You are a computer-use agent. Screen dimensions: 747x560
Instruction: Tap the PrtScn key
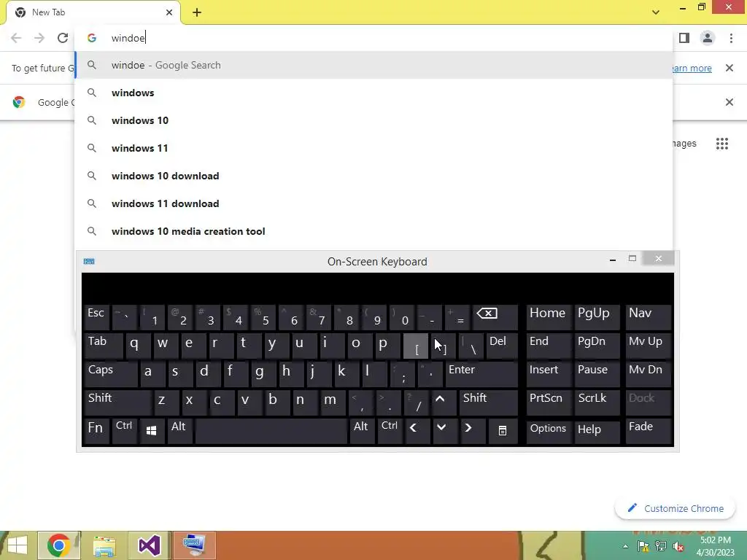(549, 402)
